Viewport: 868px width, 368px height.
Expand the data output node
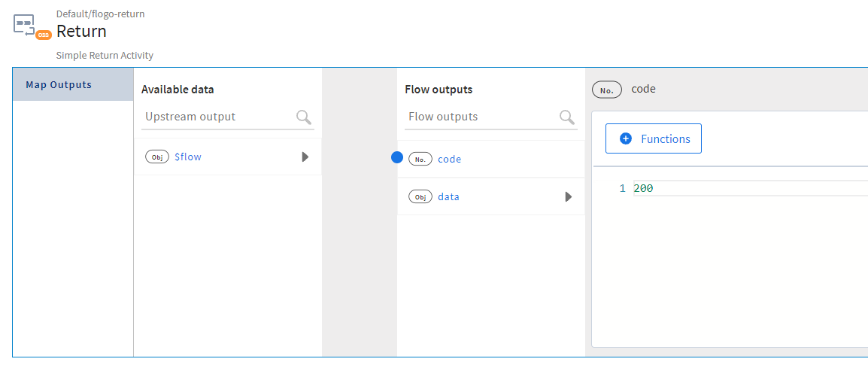click(x=568, y=197)
